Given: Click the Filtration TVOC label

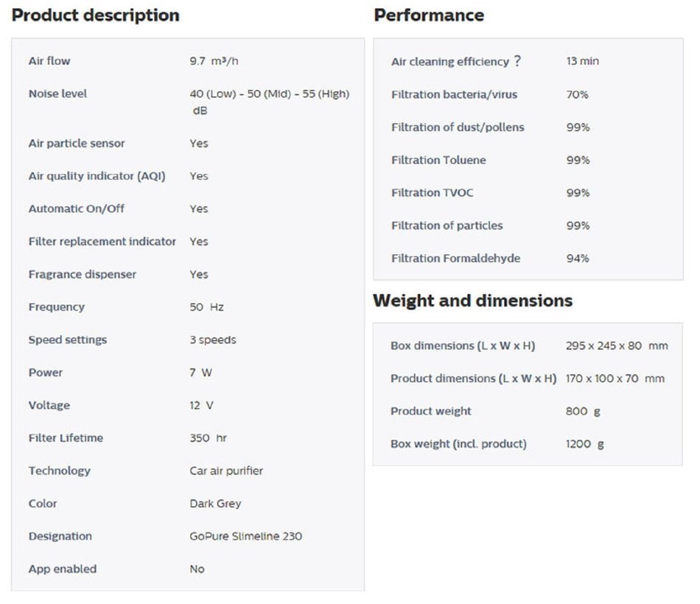Looking at the screenshot, I should click(432, 193).
